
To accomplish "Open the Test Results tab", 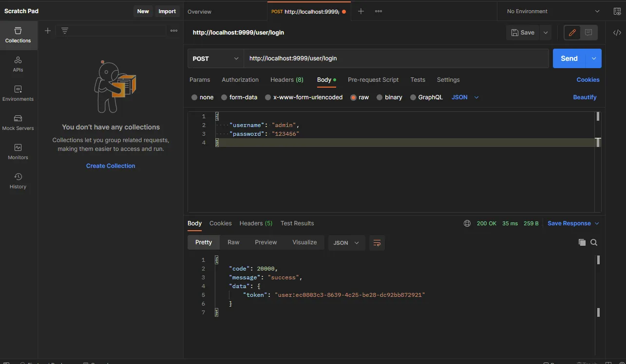I will pyautogui.click(x=297, y=223).
